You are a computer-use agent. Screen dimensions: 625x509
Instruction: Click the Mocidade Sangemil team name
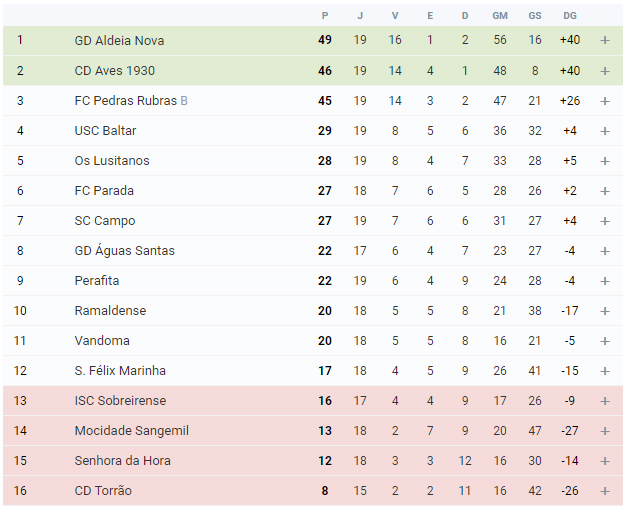[x=132, y=431]
